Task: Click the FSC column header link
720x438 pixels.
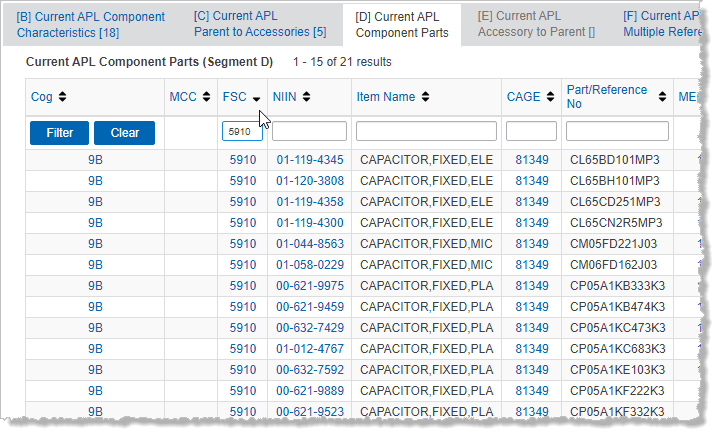Action: tap(235, 97)
